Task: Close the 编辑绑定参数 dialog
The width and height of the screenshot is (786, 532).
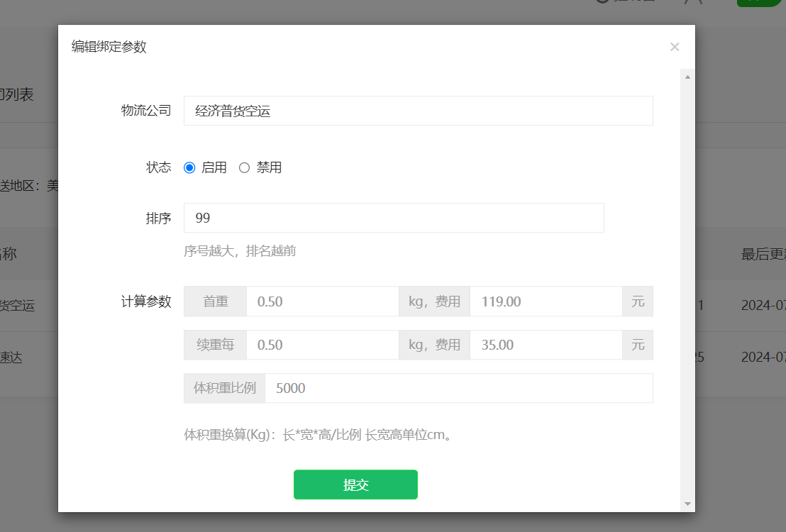Action: coord(674,47)
